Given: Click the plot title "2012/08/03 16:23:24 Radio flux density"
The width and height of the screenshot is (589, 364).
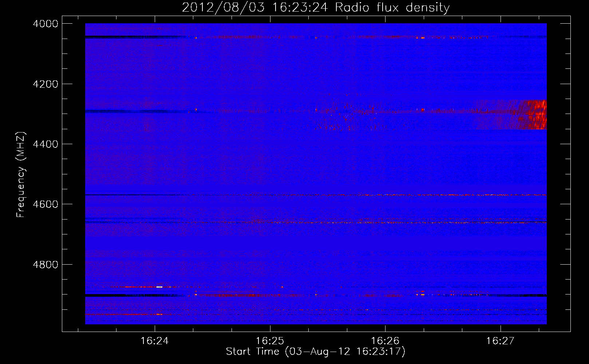Looking at the screenshot, I should [316, 7].
